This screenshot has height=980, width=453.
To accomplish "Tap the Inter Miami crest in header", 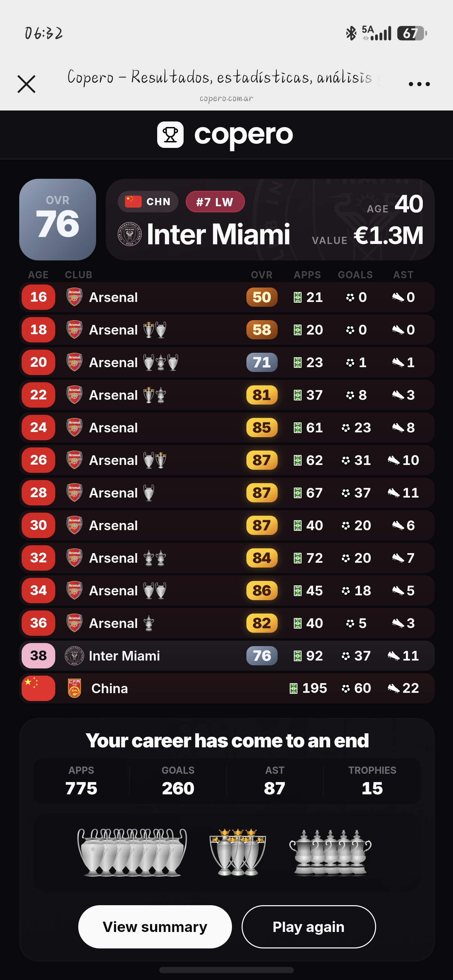I will pos(129,234).
